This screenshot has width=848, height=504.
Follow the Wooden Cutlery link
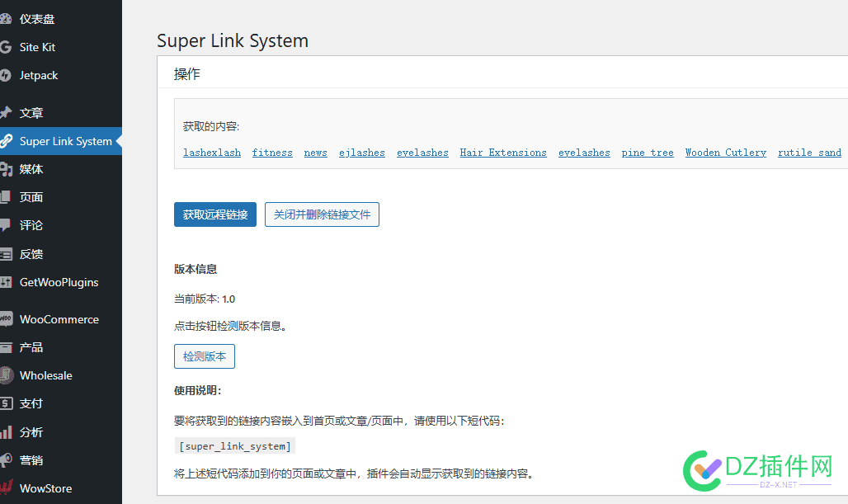(x=726, y=153)
